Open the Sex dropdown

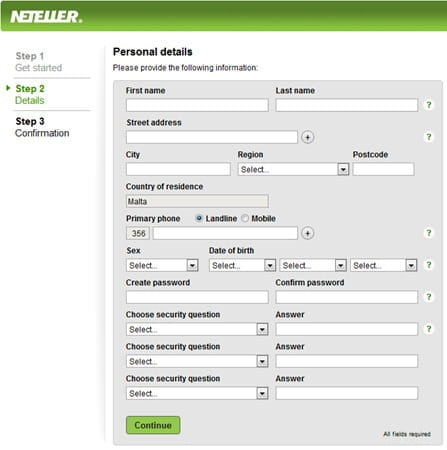(x=162, y=265)
